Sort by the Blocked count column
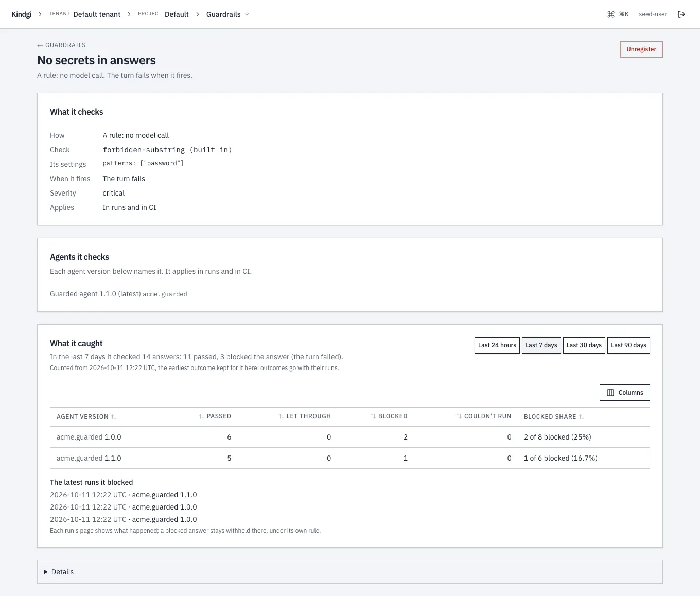700x596 pixels. (389, 416)
